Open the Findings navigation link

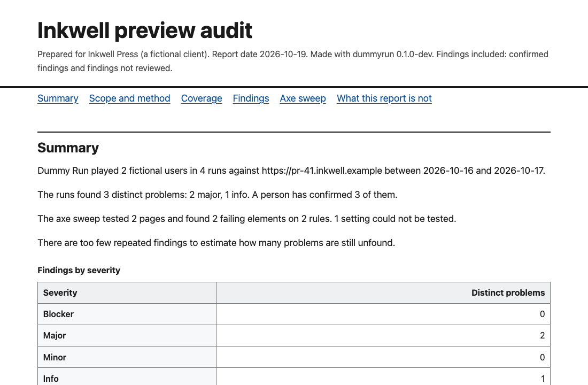(251, 98)
